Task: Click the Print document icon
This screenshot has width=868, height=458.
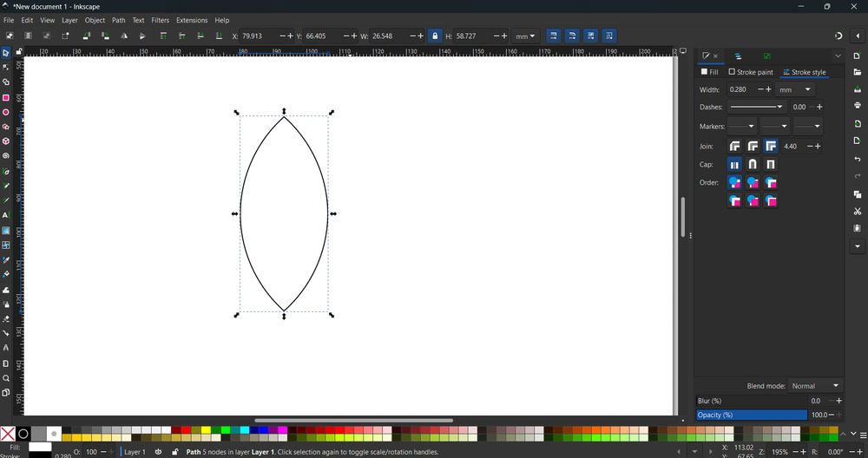Action: (858, 105)
